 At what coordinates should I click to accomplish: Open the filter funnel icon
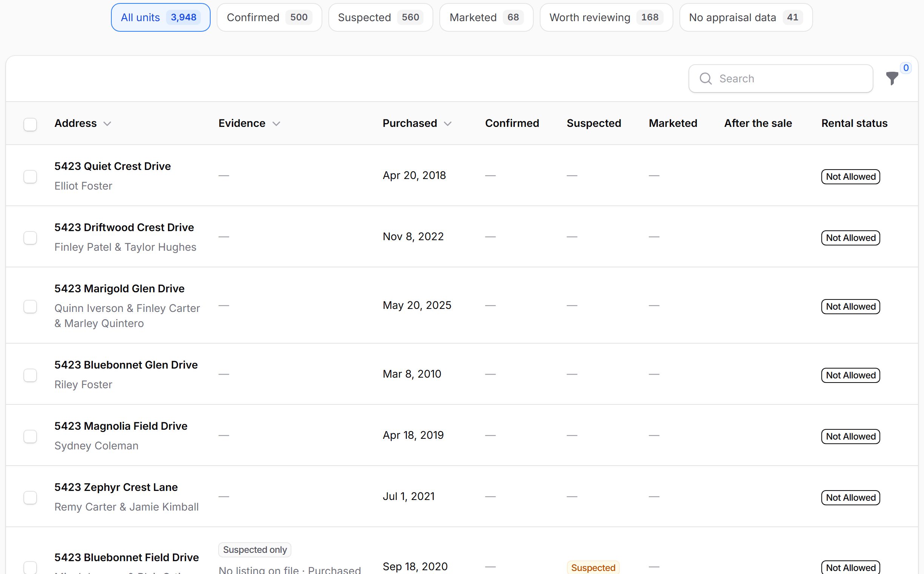coord(892,79)
